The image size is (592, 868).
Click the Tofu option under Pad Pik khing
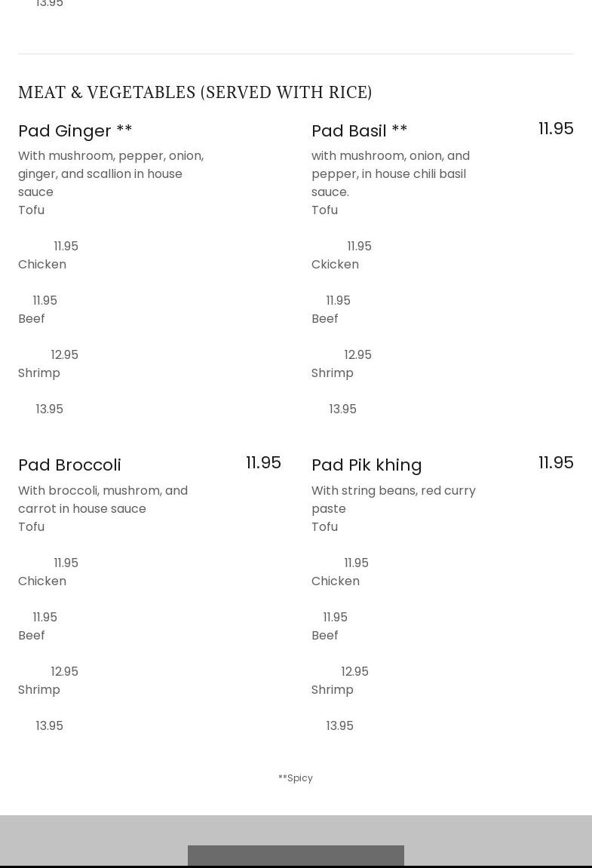pyautogui.click(x=324, y=526)
